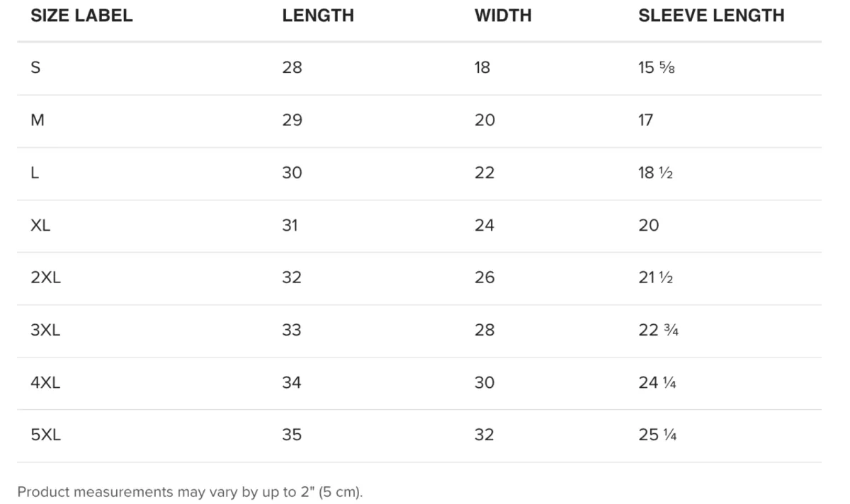Viewport: 850px width, 504px height.
Task: Click the LENGTH column header
Action: (x=318, y=16)
